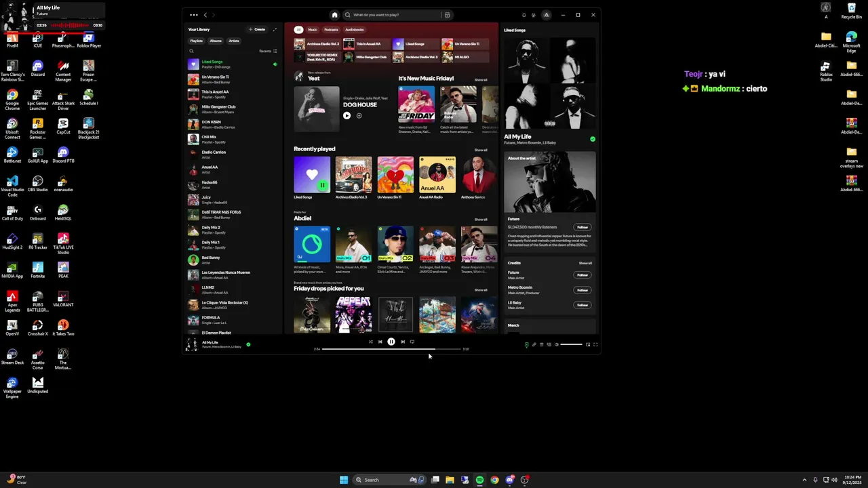Expand Your Library to full width
This screenshot has width=868, height=488.
click(275, 30)
